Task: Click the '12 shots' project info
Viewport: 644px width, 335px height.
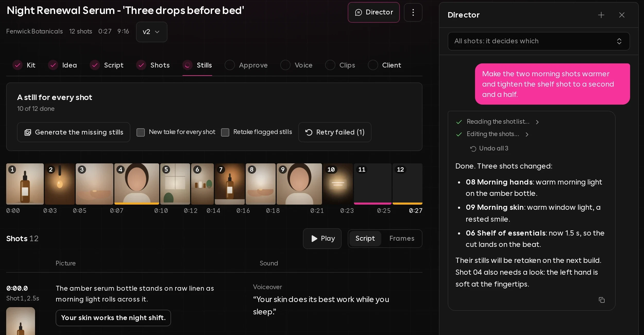Action: point(81,31)
